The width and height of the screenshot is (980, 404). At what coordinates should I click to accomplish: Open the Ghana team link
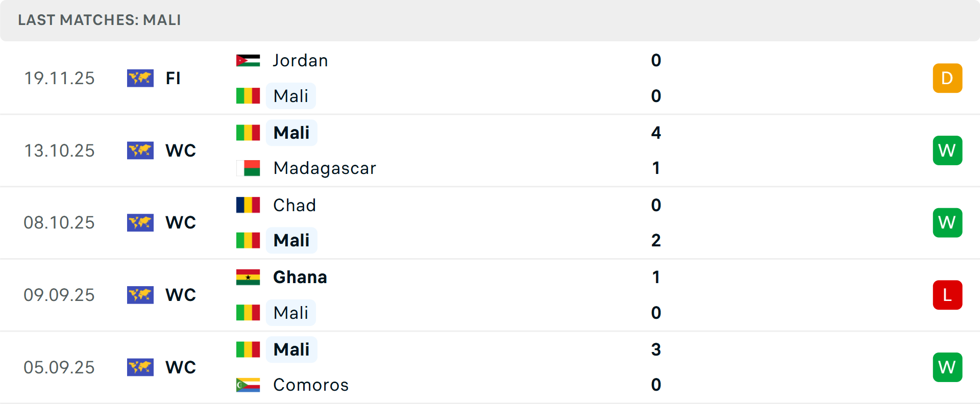pyautogui.click(x=300, y=277)
